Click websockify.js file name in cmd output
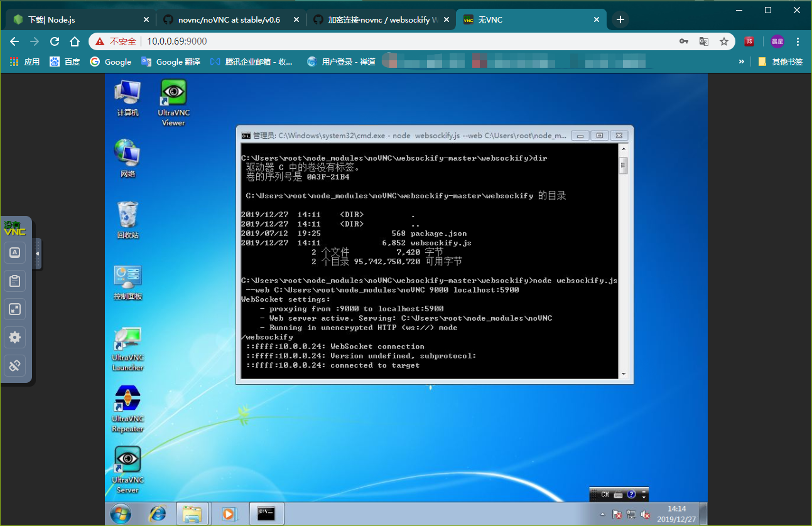This screenshot has width=812, height=526. pos(441,243)
